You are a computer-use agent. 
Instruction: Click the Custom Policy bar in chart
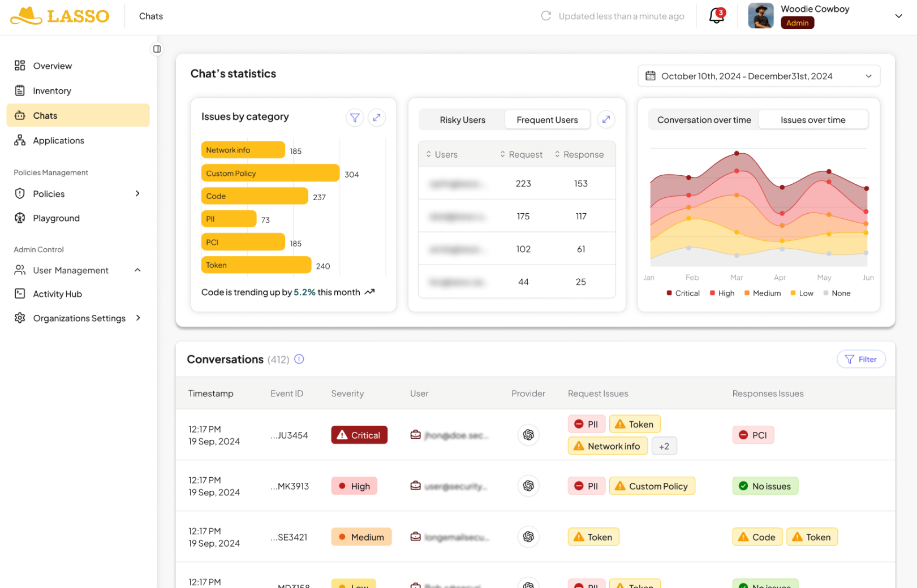point(270,174)
